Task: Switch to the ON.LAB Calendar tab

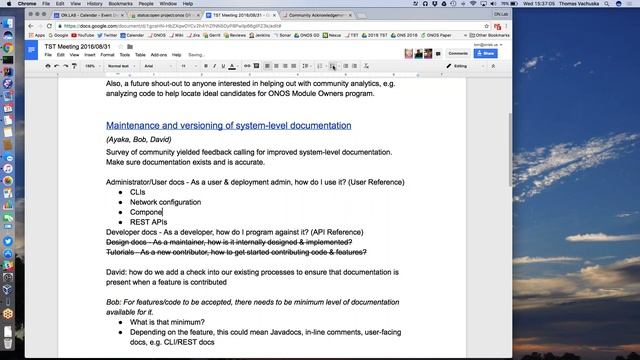Action: click(x=89, y=15)
